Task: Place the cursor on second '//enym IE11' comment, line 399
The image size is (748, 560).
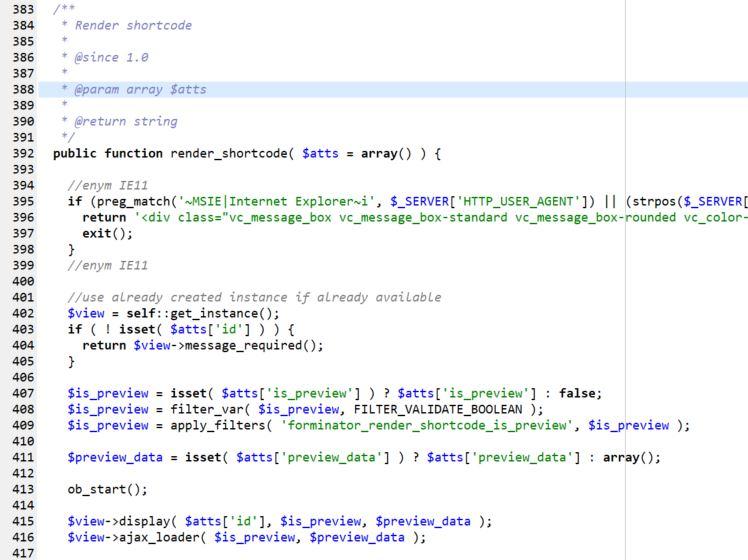Action: pos(108,265)
